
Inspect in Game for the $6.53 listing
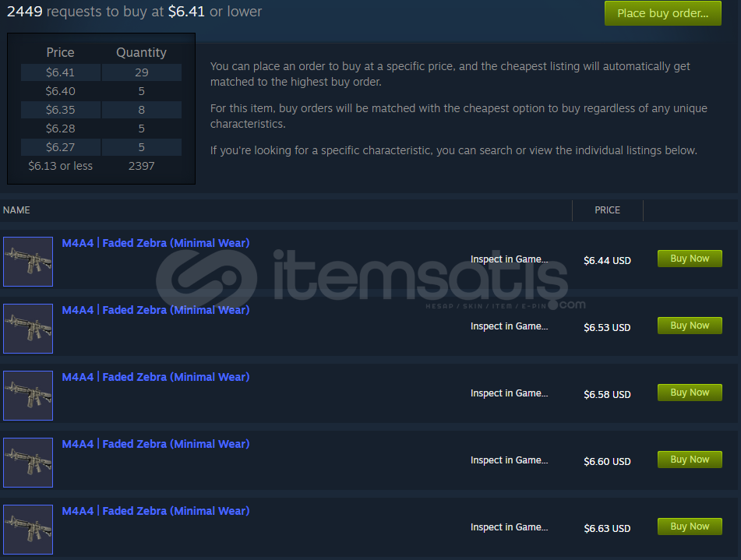point(509,326)
